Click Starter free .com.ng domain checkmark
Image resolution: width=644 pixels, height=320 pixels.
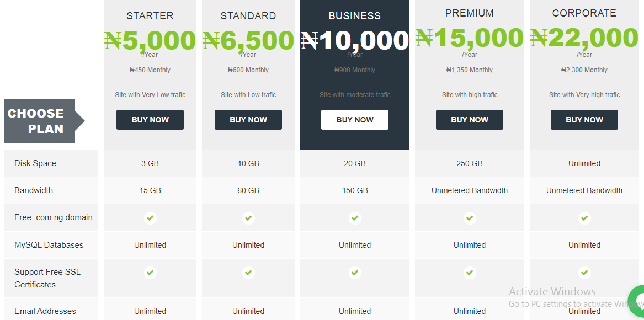point(150,218)
